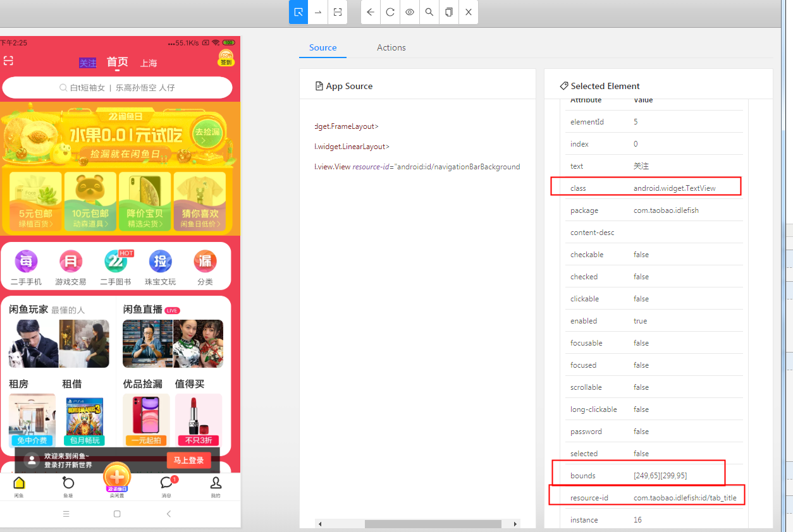Open the 猜你喜欢 promo card

(x=200, y=201)
